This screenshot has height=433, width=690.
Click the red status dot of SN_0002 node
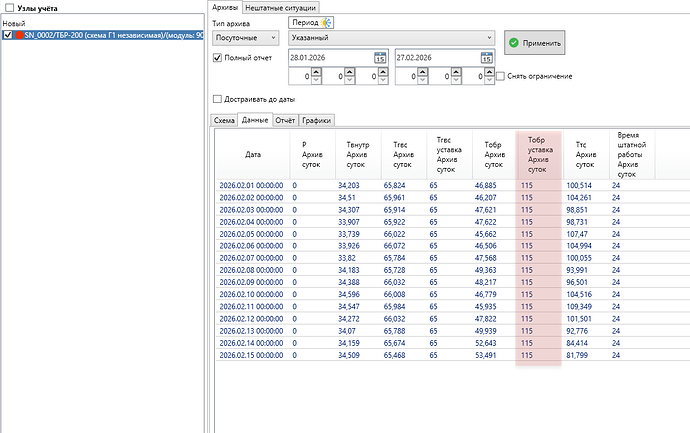coord(18,36)
